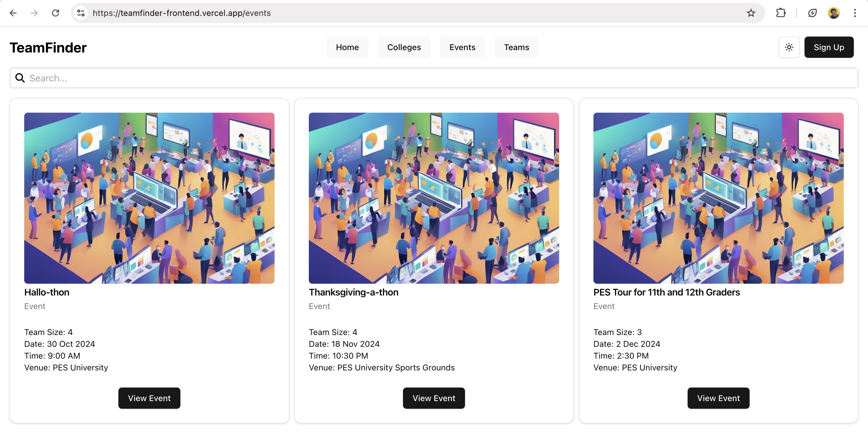Toggle the light/dark theme sun icon

pos(789,47)
